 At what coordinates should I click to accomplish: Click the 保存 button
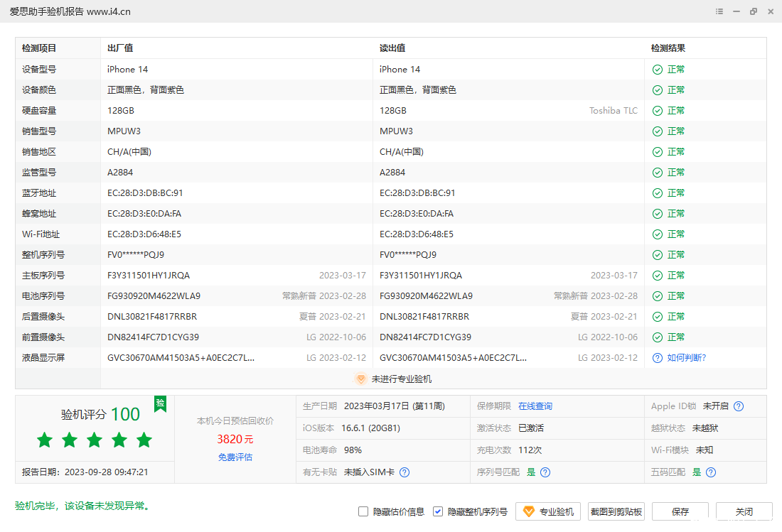pyautogui.click(x=680, y=511)
